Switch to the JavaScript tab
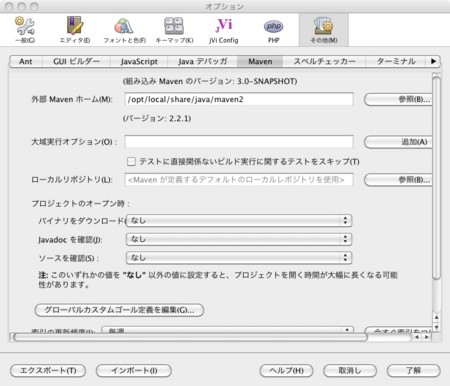This screenshot has width=450, height=386. (x=139, y=61)
